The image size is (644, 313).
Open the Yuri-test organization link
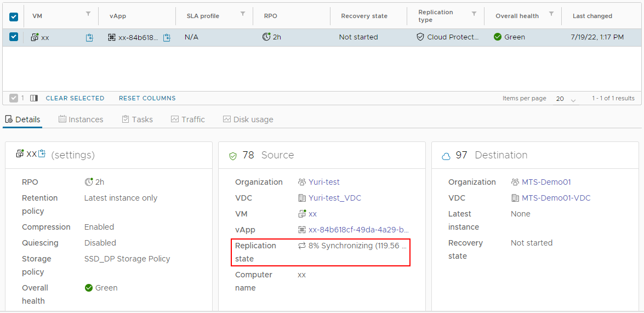click(x=323, y=182)
